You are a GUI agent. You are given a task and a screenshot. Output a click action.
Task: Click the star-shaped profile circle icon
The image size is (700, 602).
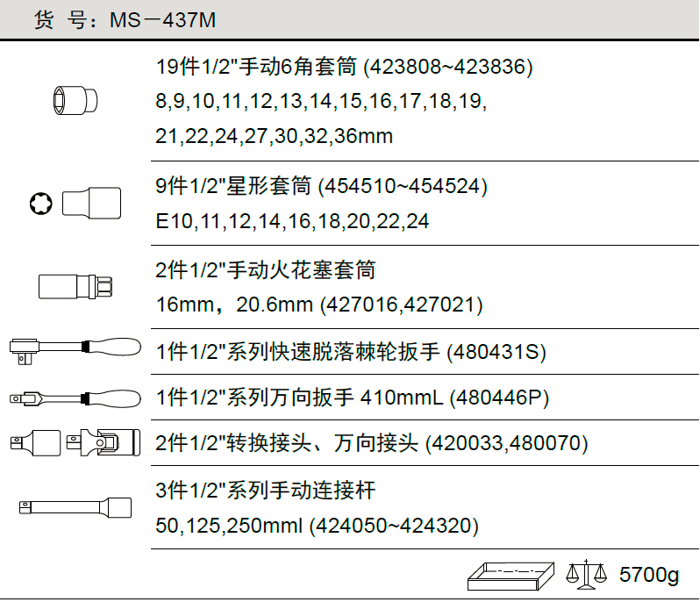41,203
